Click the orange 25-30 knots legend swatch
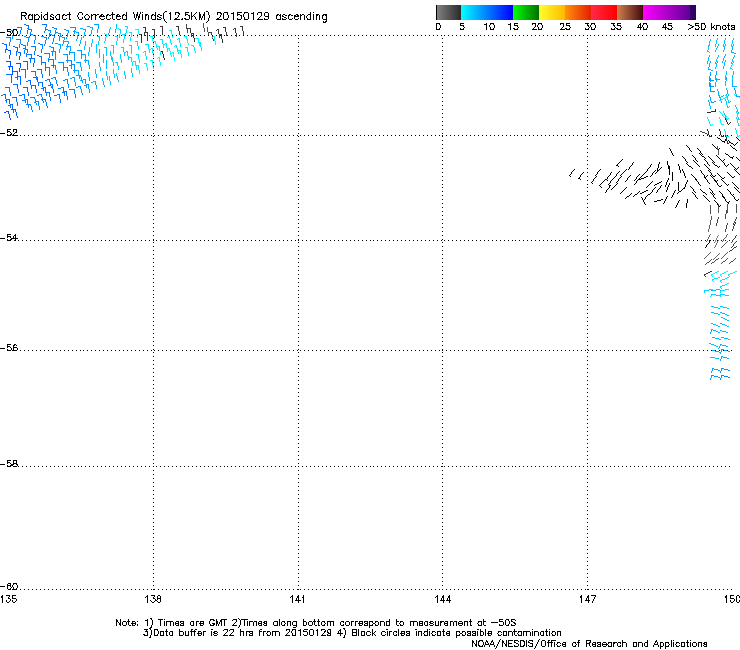Screen dimensions: 740x650 click(x=577, y=12)
